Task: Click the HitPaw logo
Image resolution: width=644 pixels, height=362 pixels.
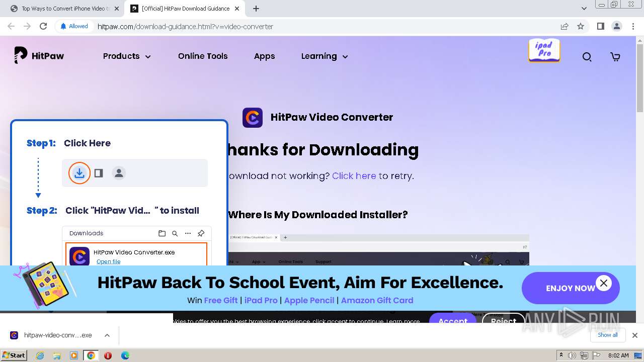Action: click(x=39, y=56)
